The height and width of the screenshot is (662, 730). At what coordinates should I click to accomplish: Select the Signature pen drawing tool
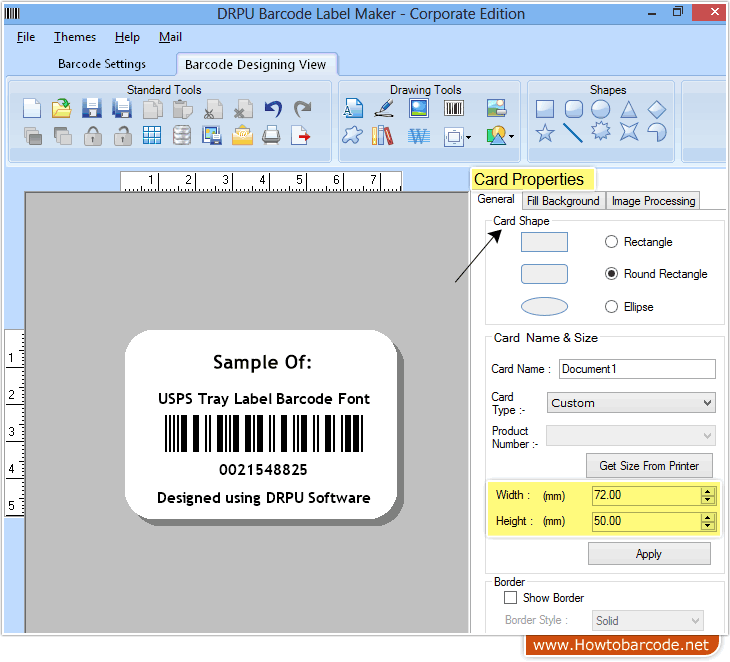click(x=385, y=108)
